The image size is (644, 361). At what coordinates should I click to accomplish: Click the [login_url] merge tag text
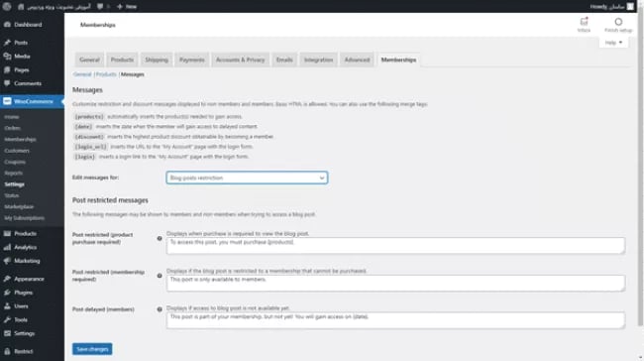click(x=90, y=147)
